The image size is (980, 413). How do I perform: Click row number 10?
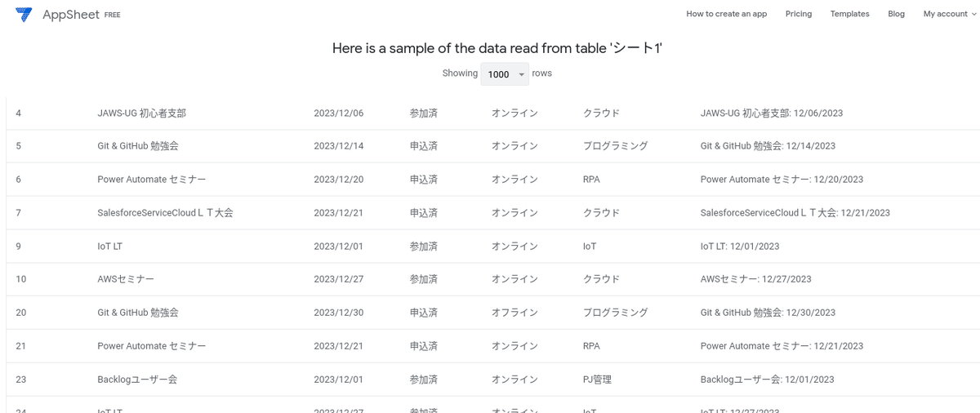[x=21, y=279]
